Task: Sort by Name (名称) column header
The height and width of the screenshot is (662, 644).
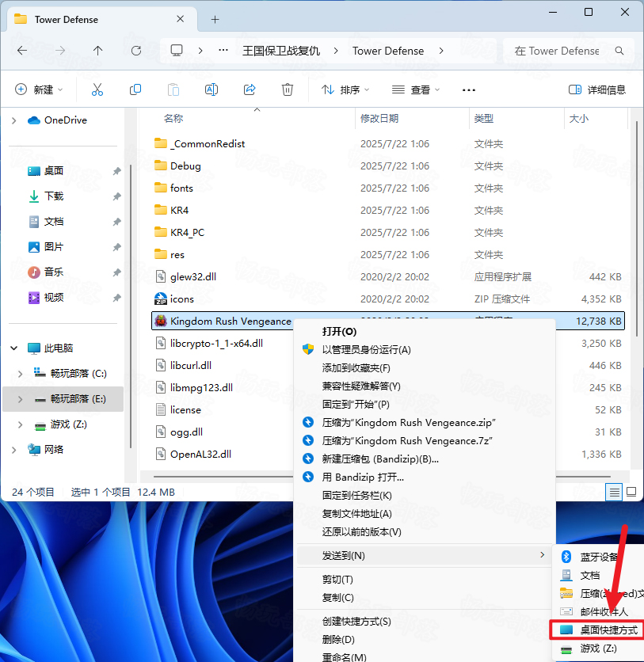Action: click(x=173, y=118)
